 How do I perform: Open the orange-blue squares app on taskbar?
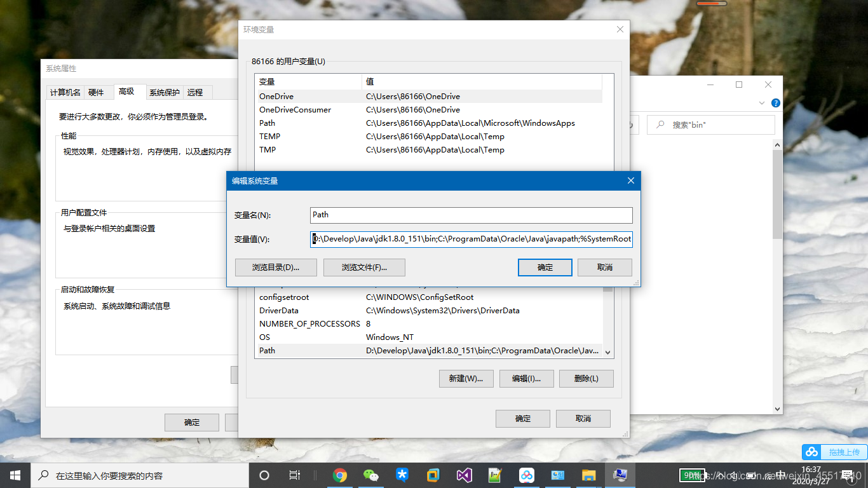point(433,475)
